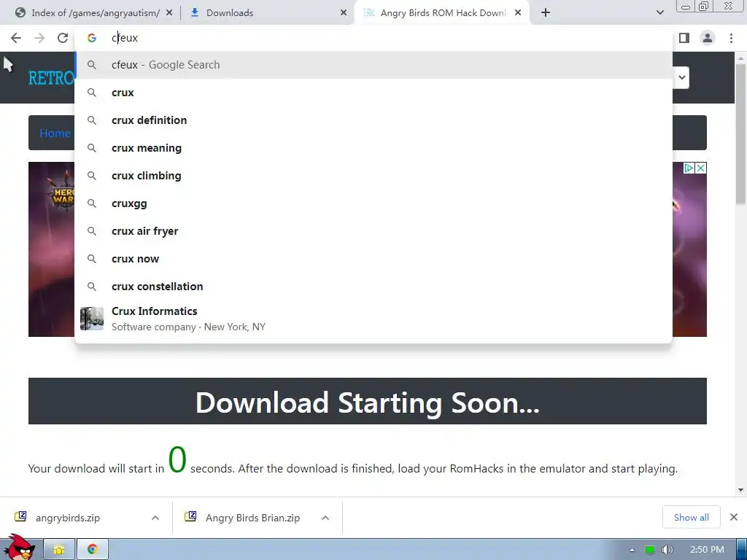Close the downloads bar
This screenshot has width=747, height=560.
click(x=734, y=517)
